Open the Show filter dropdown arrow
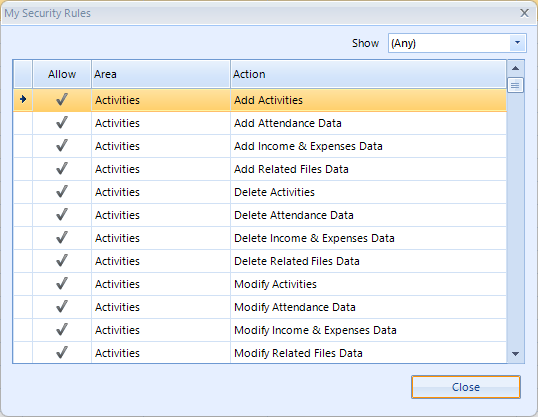The height and width of the screenshot is (417, 538). click(517, 43)
